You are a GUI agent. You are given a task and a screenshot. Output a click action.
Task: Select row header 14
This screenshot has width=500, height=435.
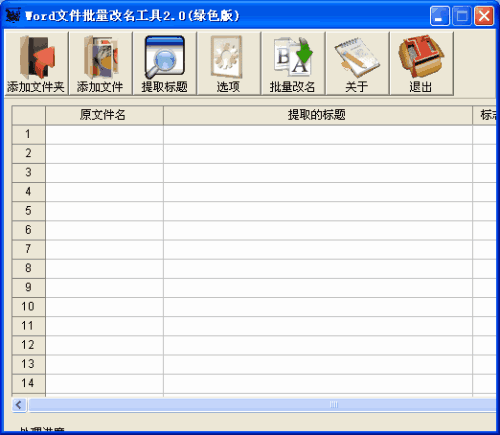pyautogui.click(x=29, y=384)
